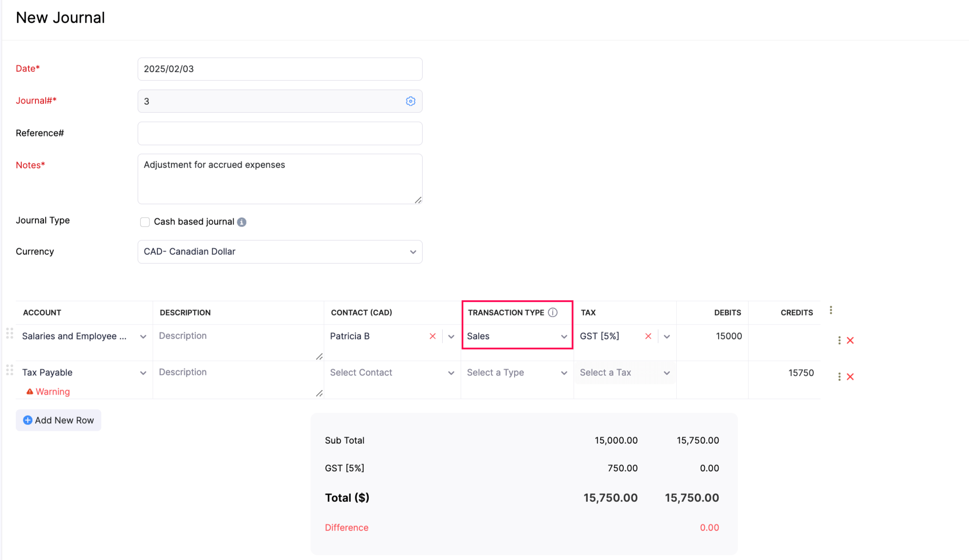Click into the Reference# input field

pyautogui.click(x=280, y=133)
